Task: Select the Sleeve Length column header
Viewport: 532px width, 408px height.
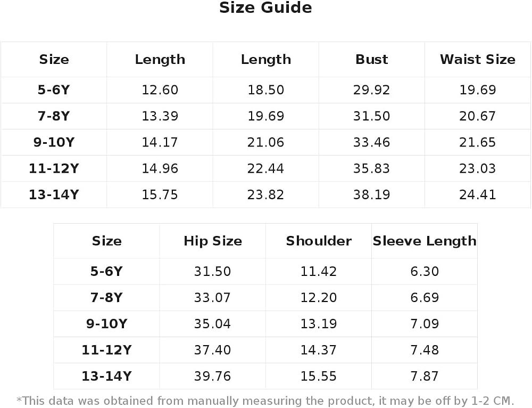Action: click(425, 241)
